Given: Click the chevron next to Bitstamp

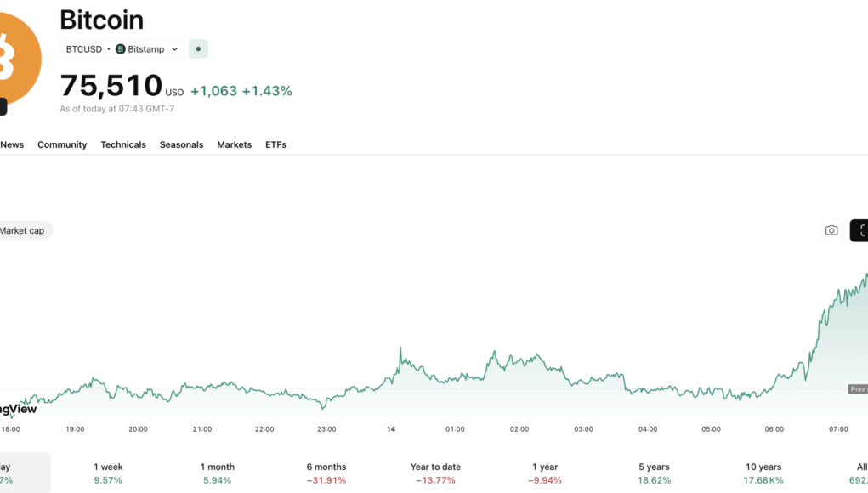Looking at the screenshot, I should (175, 49).
